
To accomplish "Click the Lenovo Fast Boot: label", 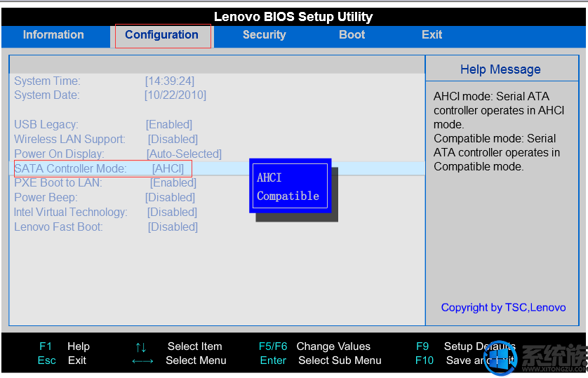I will (x=58, y=227).
